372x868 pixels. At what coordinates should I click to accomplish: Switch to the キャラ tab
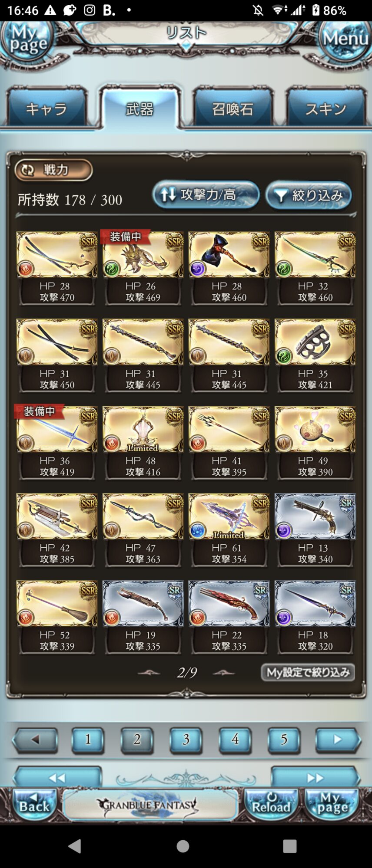coord(46,108)
